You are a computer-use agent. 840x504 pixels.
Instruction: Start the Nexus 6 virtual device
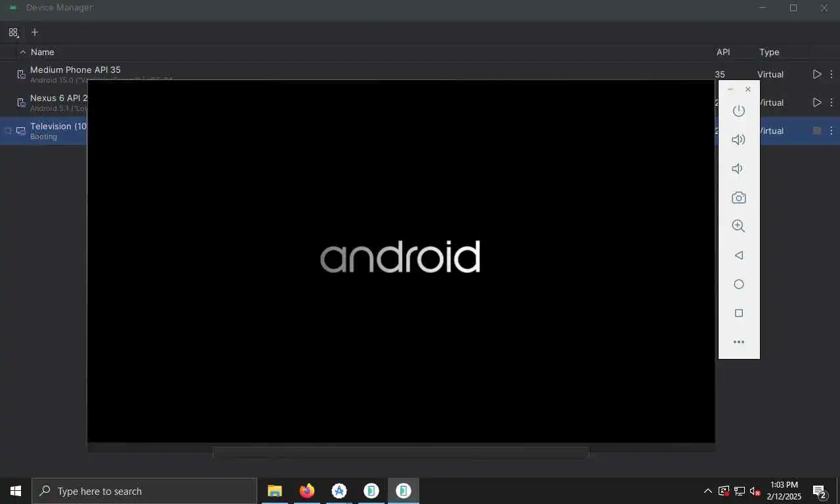point(817,102)
